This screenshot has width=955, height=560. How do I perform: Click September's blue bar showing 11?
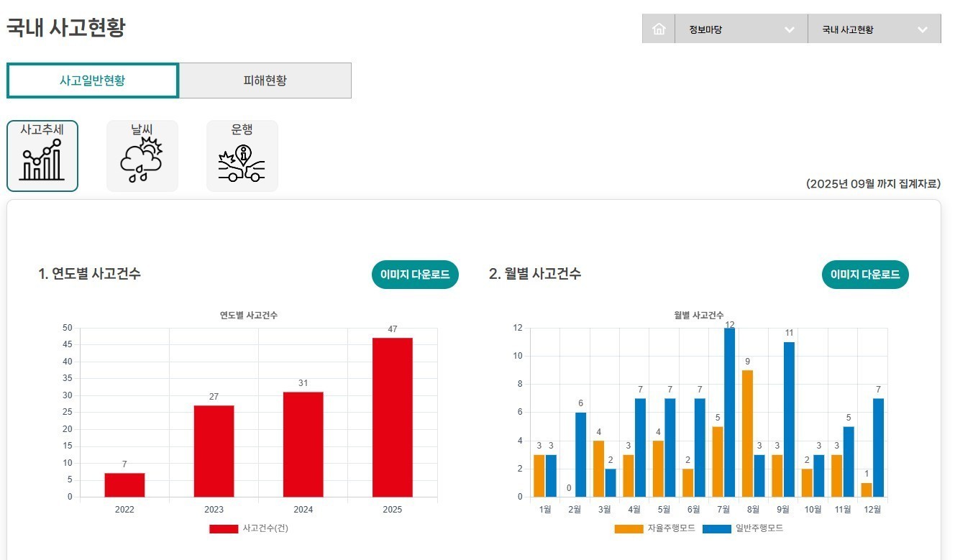(789, 419)
